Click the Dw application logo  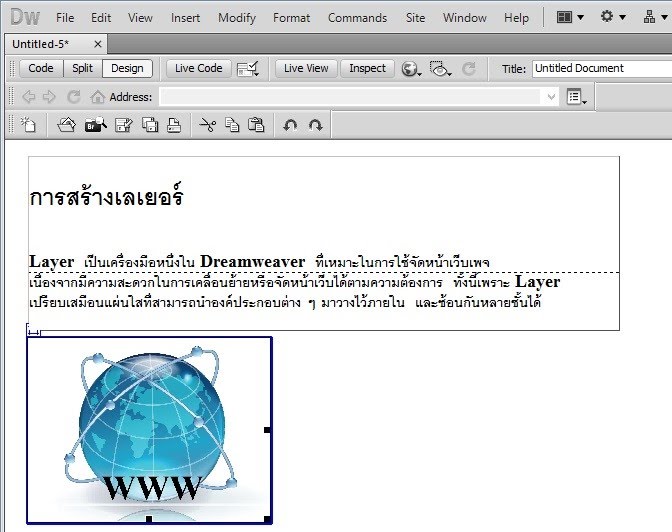25,17
